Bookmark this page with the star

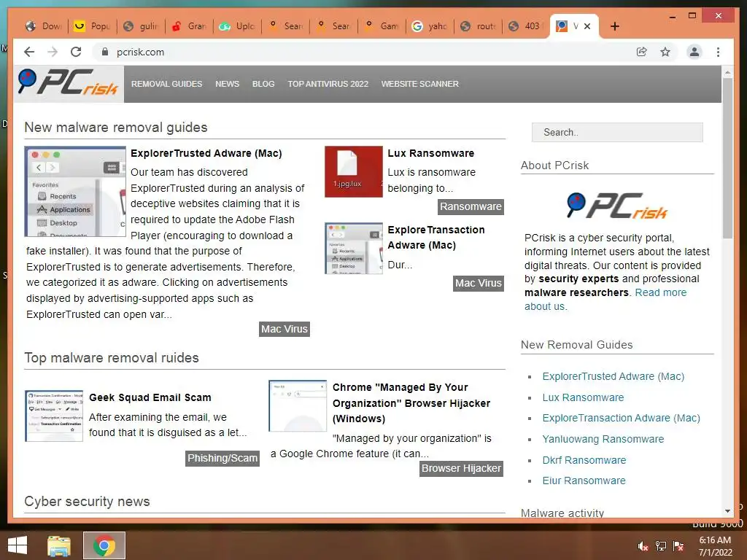pyautogui.click(x=665, y=52)
